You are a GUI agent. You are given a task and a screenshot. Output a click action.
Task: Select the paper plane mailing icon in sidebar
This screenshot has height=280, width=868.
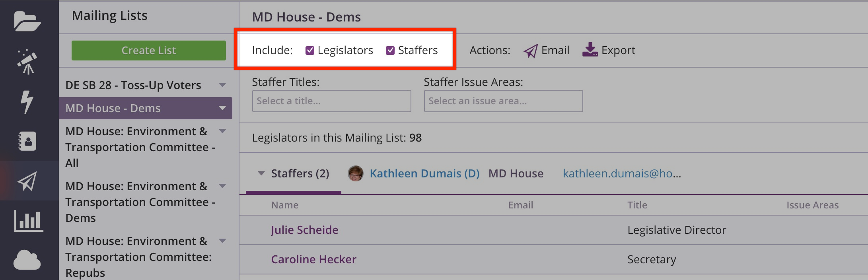coord(27,181)
